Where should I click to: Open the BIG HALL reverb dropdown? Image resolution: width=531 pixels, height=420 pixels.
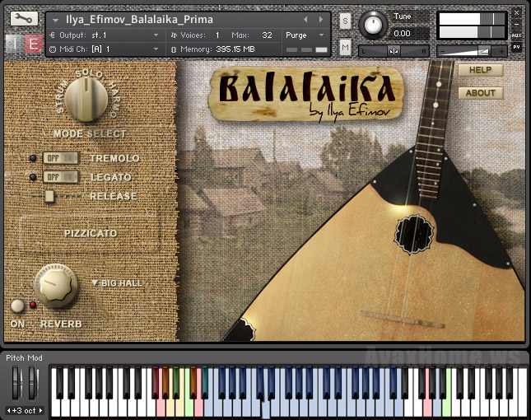tap(118, 283)
